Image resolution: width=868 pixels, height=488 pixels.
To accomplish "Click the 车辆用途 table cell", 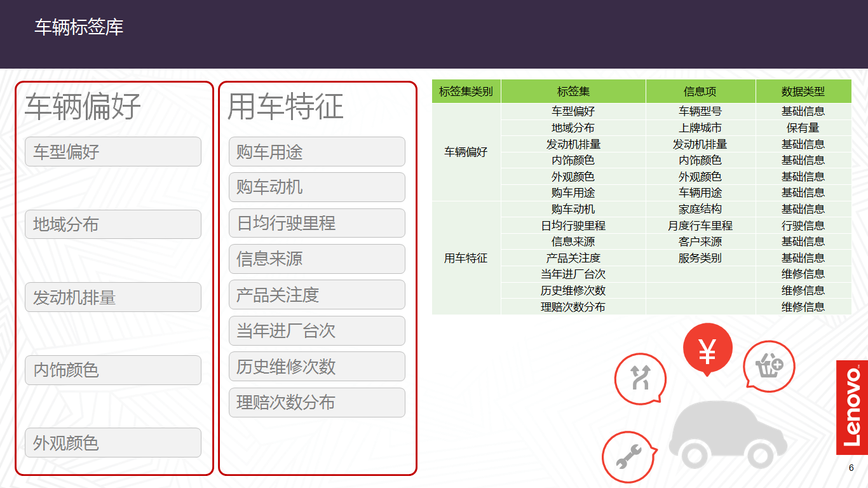I will point(700,193).
